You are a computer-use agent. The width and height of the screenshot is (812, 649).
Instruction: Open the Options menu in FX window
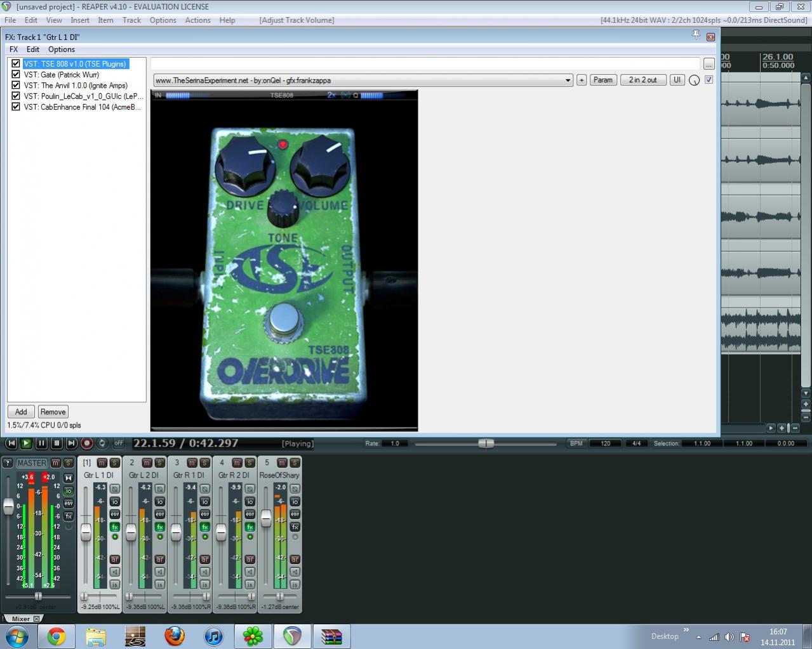click(62, 49)
